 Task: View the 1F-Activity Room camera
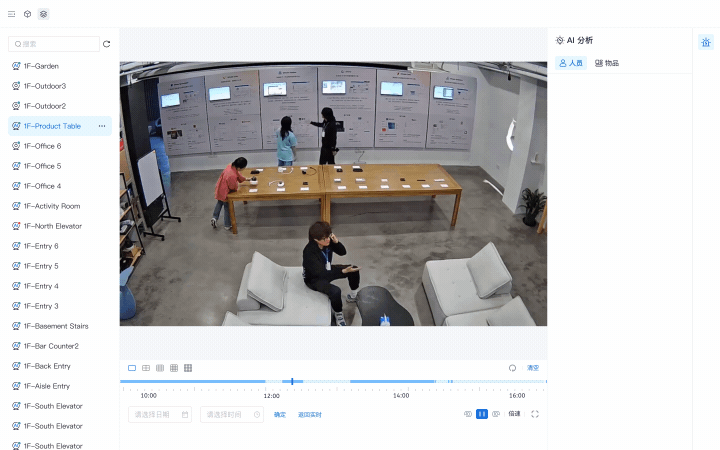60,206
